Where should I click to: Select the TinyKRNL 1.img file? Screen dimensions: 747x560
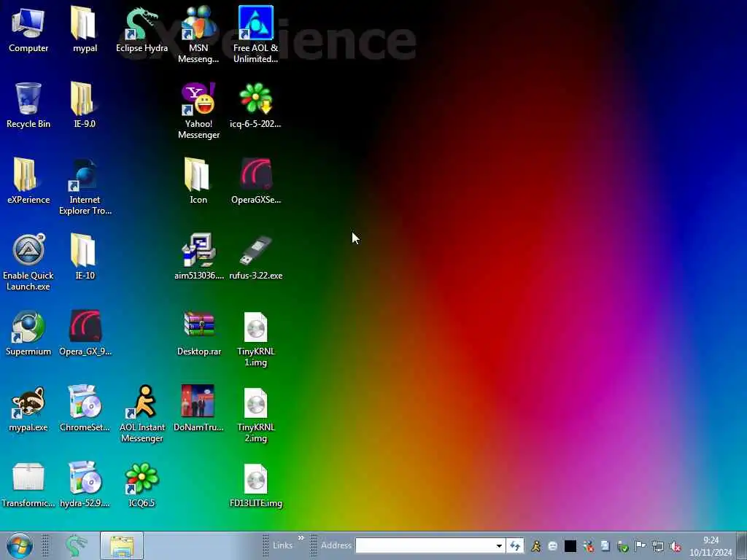(x=255, y=338)
